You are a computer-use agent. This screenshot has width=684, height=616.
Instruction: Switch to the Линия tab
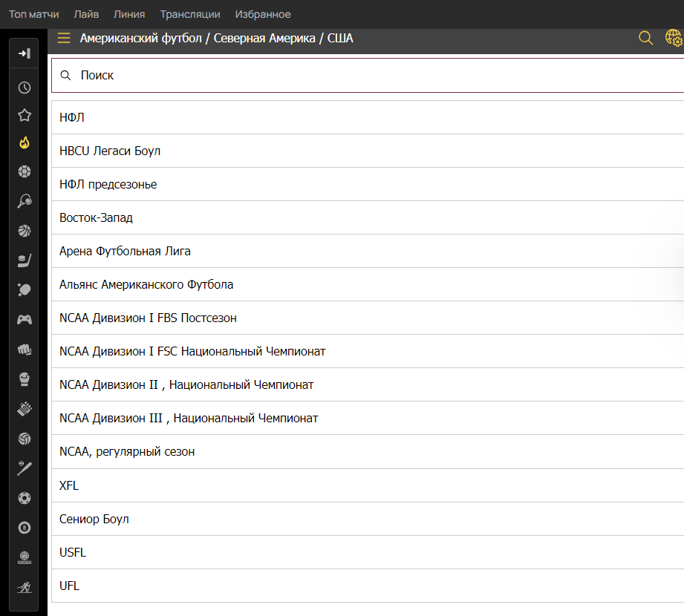(x=129, y=14)
